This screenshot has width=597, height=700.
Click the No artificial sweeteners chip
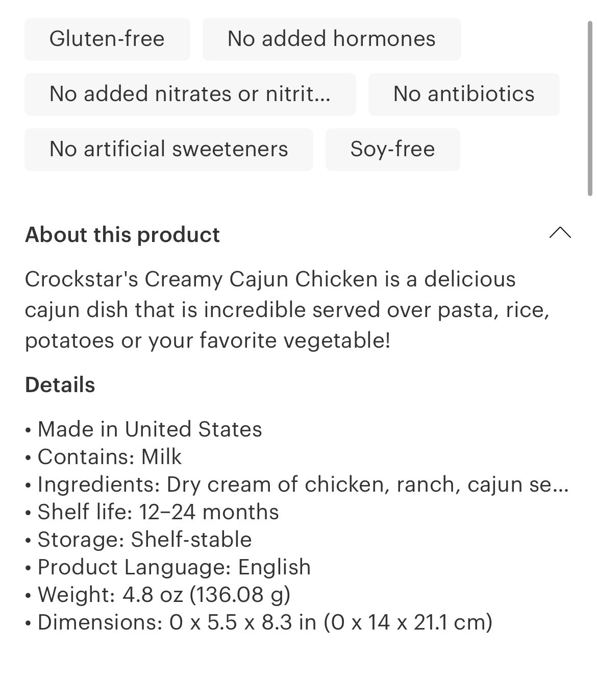coord(168,150)
